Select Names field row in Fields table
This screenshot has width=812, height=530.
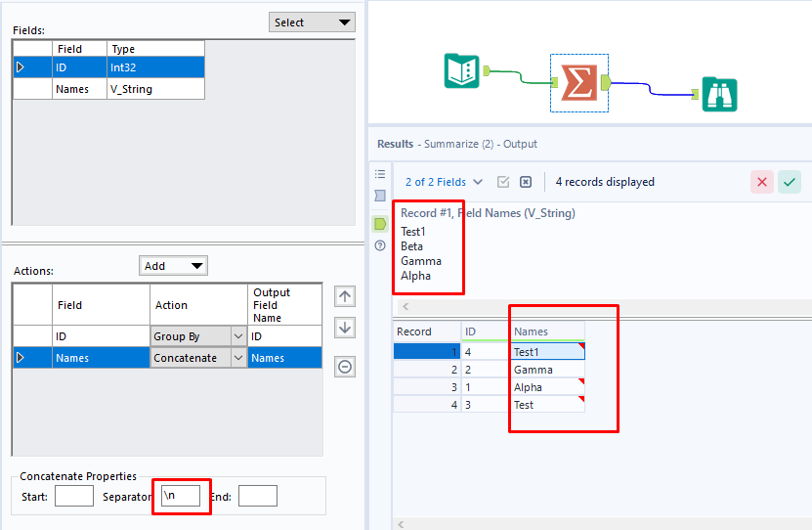(x=108, y=89)
